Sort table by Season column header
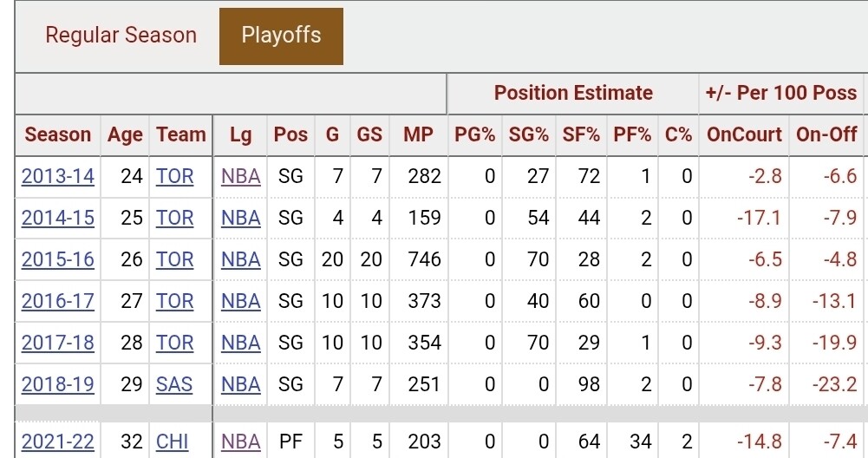Viewport: 868px width, 458px height. 58,134
